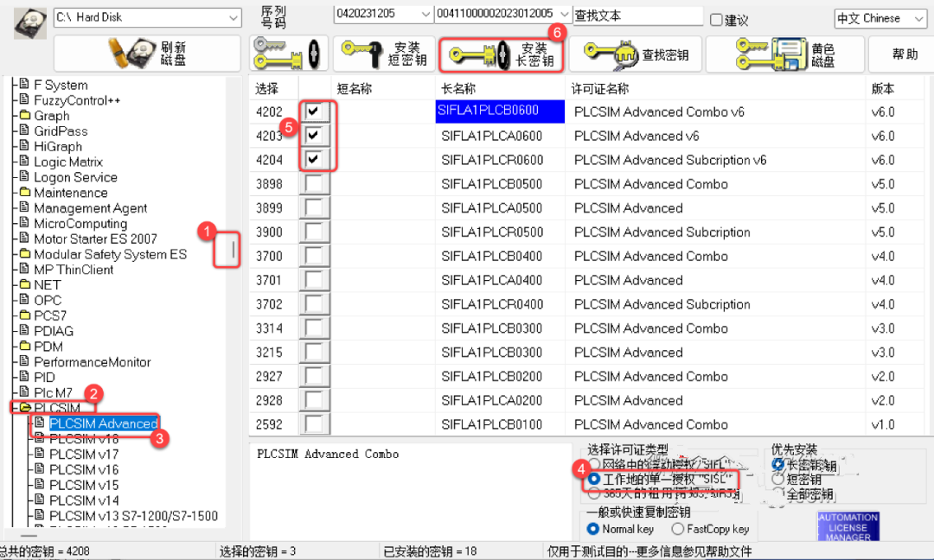Click the folder icon beside NET
This screenshot has height=560, width=934.
(24, 284)
